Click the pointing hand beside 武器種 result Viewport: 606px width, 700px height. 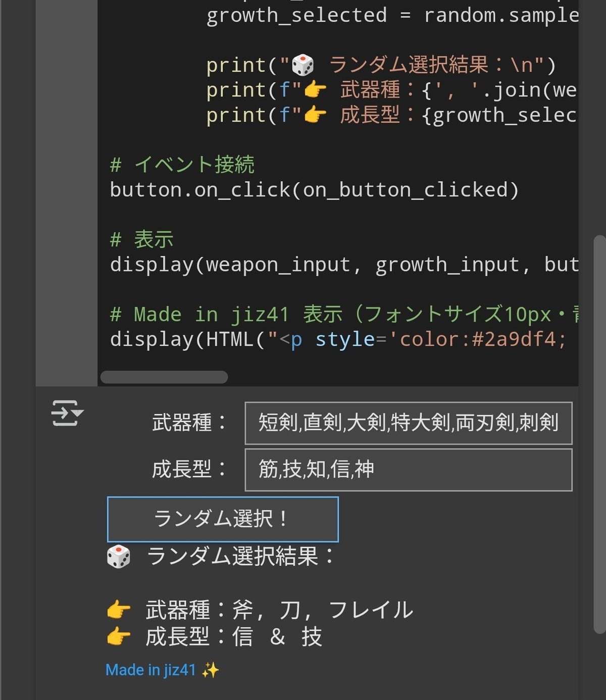(119, 610)
